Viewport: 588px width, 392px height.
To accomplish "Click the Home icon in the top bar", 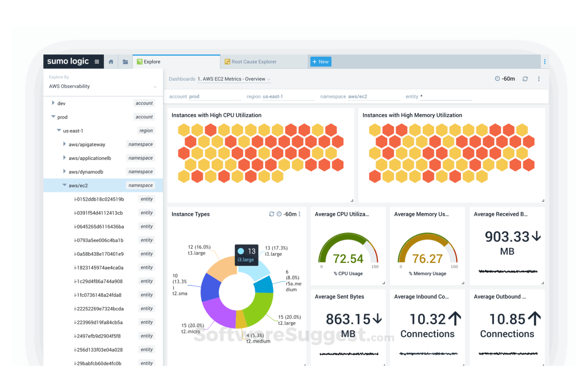I will 111,61.
